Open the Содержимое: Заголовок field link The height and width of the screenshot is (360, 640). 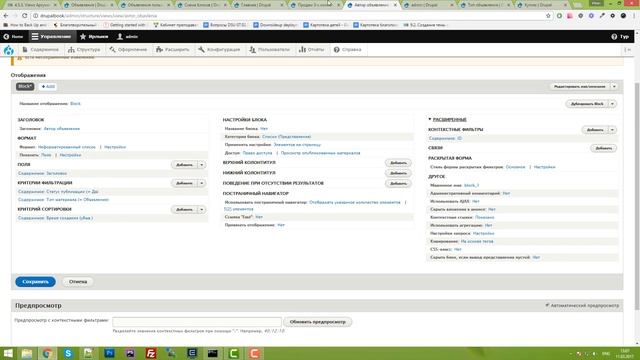pos(42,173)
